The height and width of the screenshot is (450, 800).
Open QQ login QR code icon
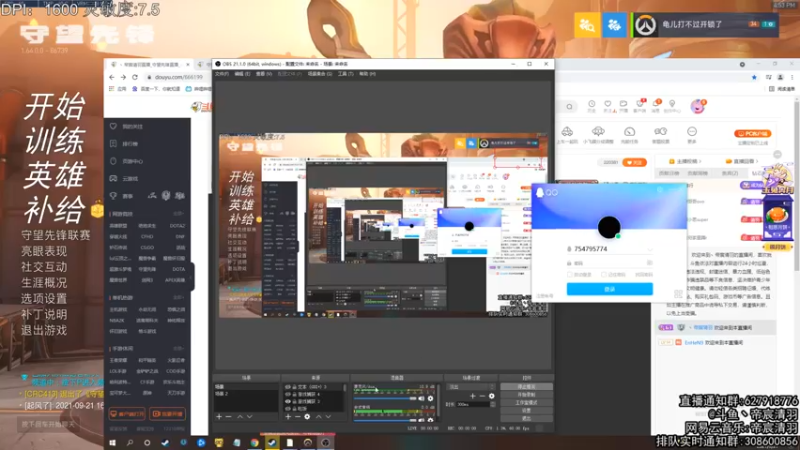tap(679, 294)
